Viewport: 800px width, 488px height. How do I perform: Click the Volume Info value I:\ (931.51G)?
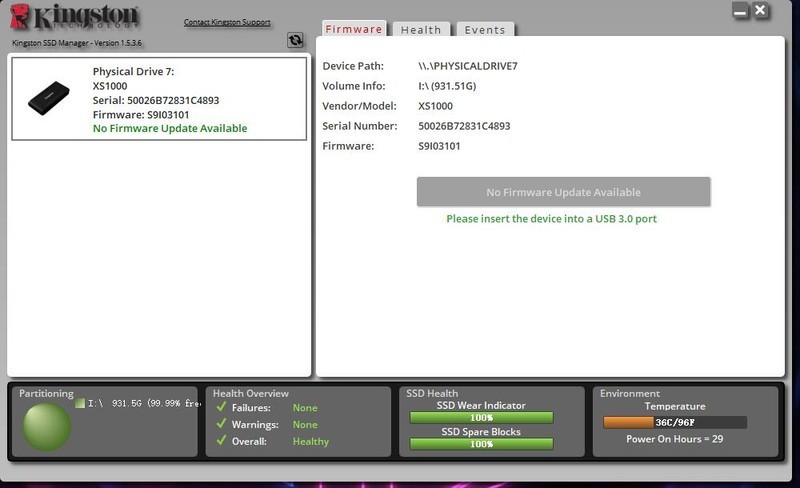pyautogui.click(x=447, y=86)
